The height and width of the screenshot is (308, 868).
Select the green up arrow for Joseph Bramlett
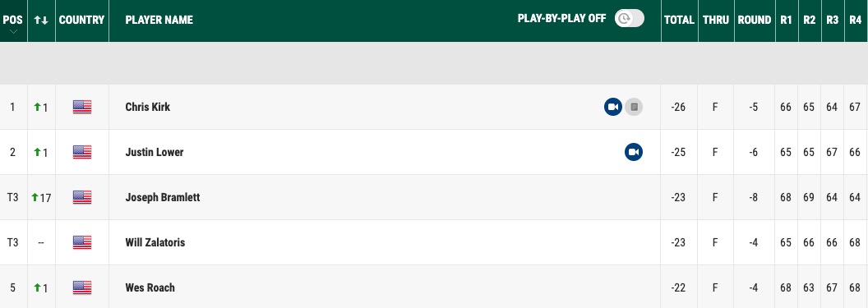click(x=35, y=197)
